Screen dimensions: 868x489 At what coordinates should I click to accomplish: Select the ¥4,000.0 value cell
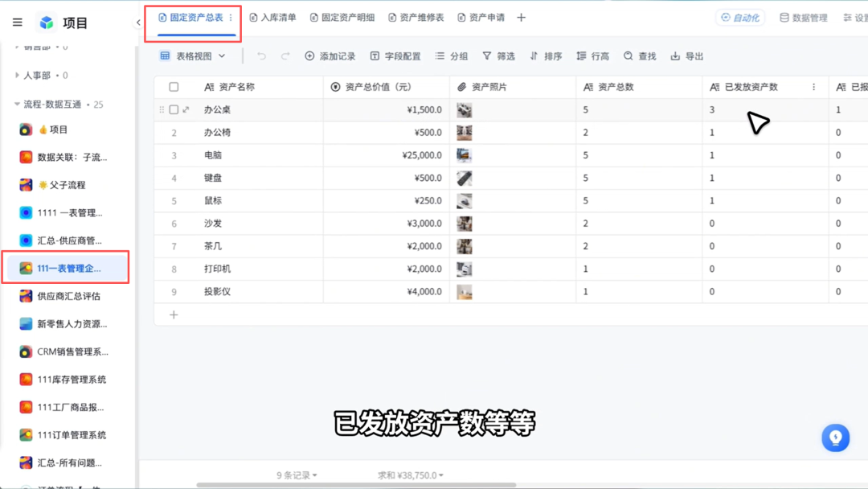tap(387, 291)
